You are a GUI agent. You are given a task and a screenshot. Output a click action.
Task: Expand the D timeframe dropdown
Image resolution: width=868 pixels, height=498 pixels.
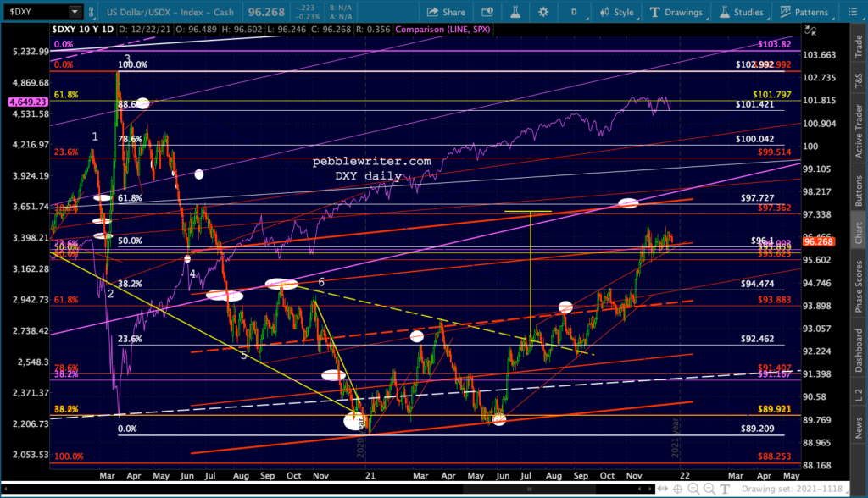575,12
